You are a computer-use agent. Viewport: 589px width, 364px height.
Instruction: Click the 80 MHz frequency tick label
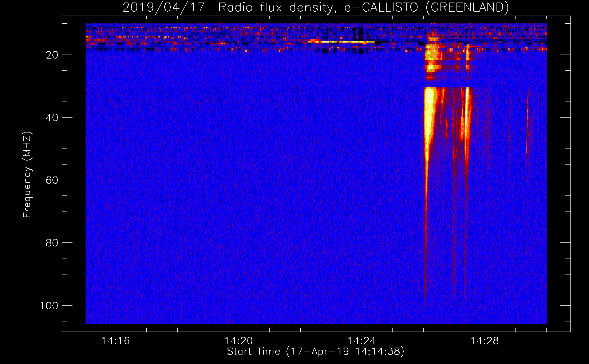click(52, 243)
